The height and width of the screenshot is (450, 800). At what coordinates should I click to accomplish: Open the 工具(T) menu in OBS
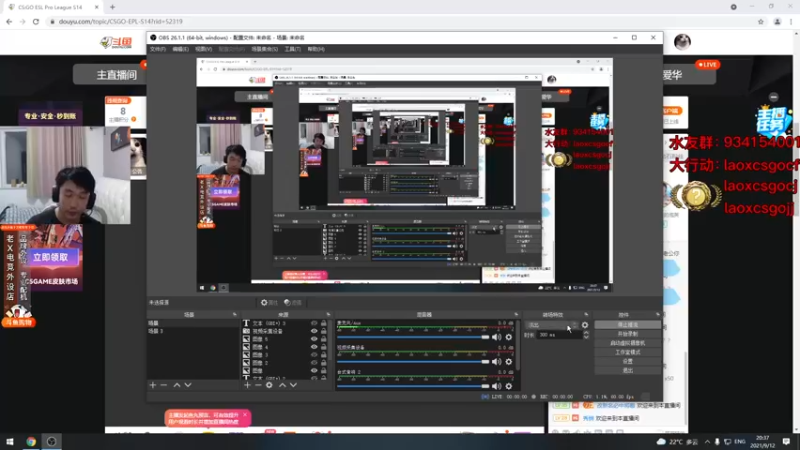[x=292, y=49]
